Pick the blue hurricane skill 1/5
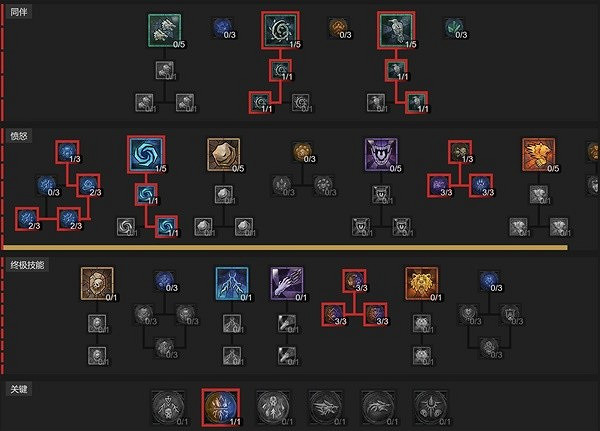This screenshot has height=431, width=600. click(146, 154)
